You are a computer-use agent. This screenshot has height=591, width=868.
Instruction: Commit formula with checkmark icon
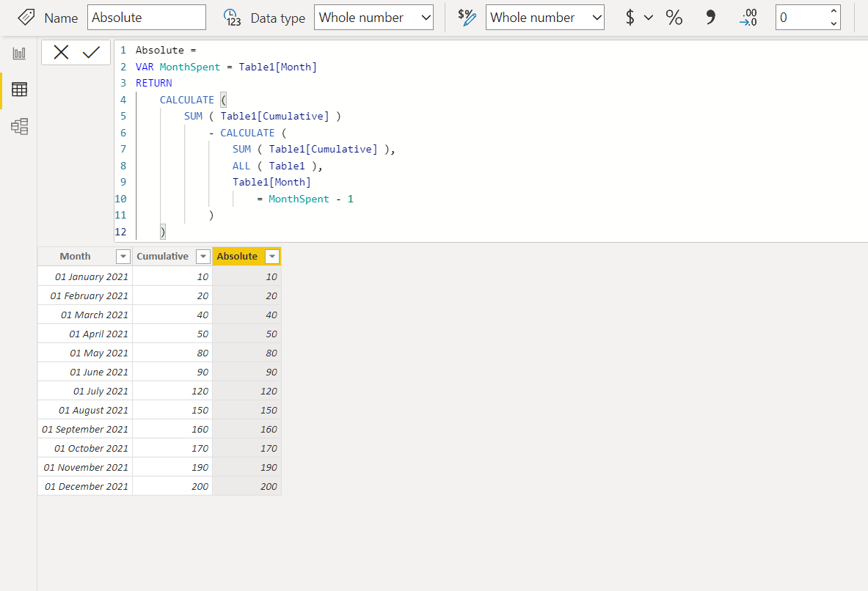point(91,53)
